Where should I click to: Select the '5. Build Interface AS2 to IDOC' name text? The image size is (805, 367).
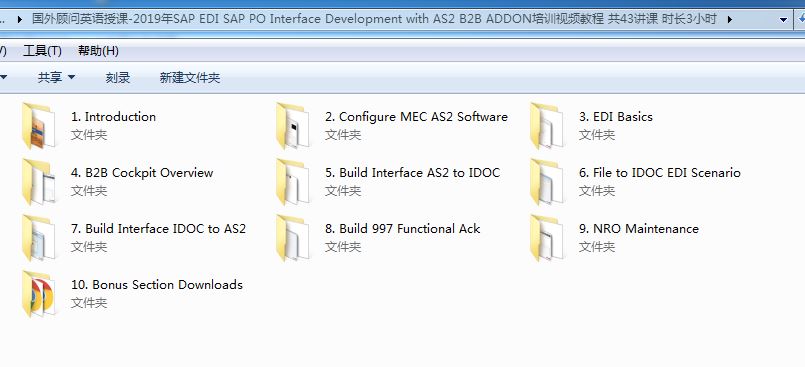point(412,172)
